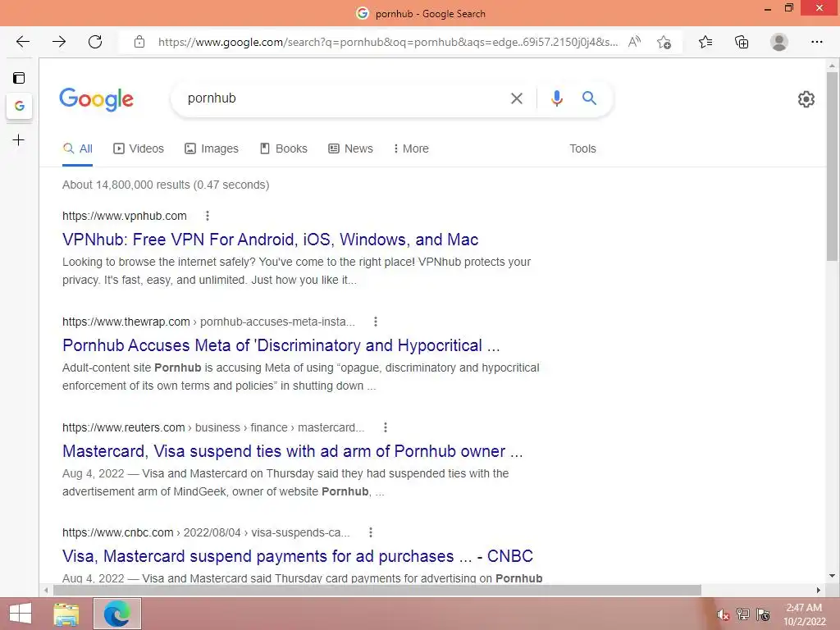The height and width of the screenshot is (630, 840).
Task: Click the Microsoft Edge taskbar icon
Action: (x=117, y=614)
